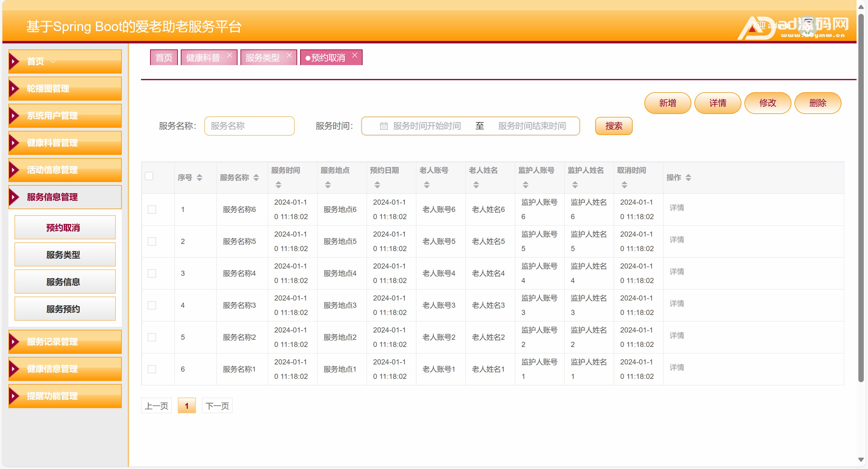Check the checkbox for row 服务名称6
Viewport: 868px width, 469px height.
click(x=152, y=209)
